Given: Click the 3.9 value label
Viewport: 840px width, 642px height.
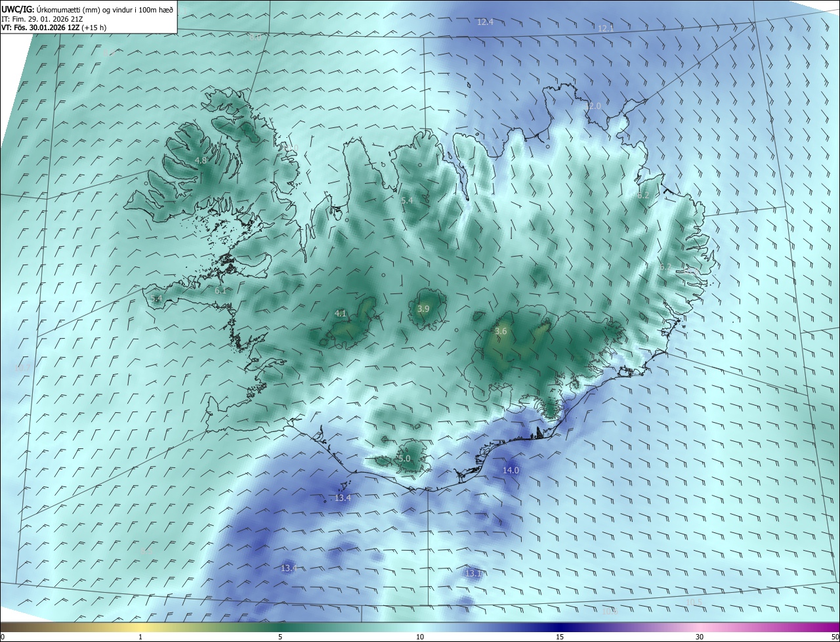Looking at the screenshot, I should 423,309.
